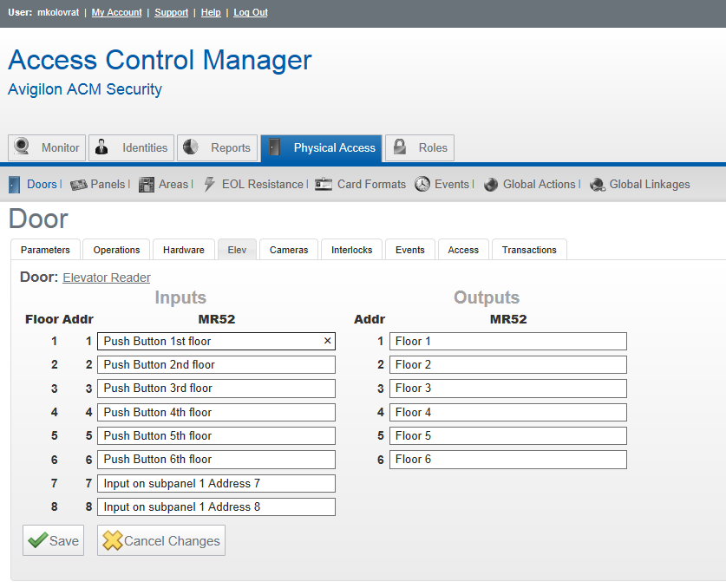
Task: Open the Elevator Reader link
Action: click(x=106, y=278)
